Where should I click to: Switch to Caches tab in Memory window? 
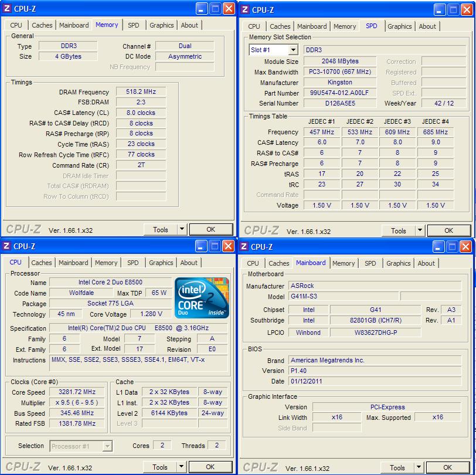pyautogui.click(x=42, y=25)
